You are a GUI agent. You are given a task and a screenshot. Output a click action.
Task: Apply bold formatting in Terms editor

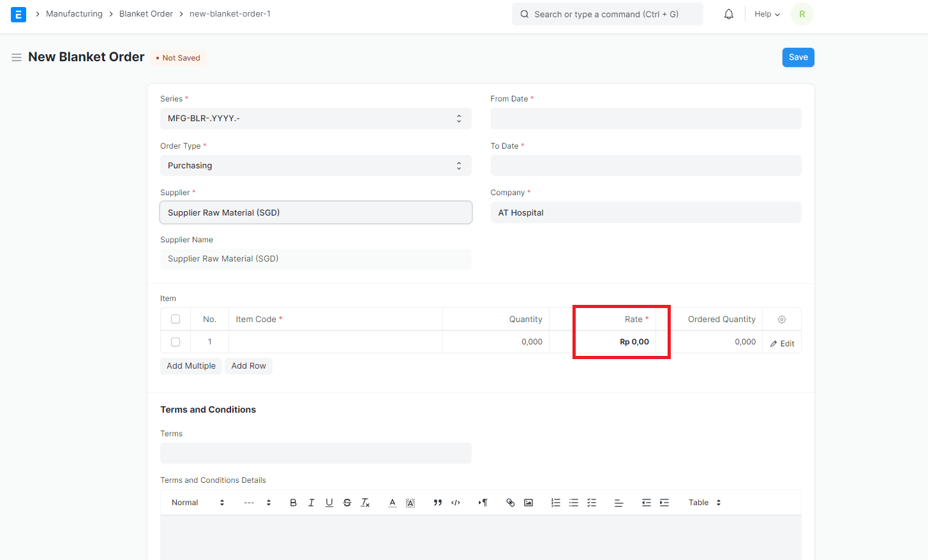(294, 503)
